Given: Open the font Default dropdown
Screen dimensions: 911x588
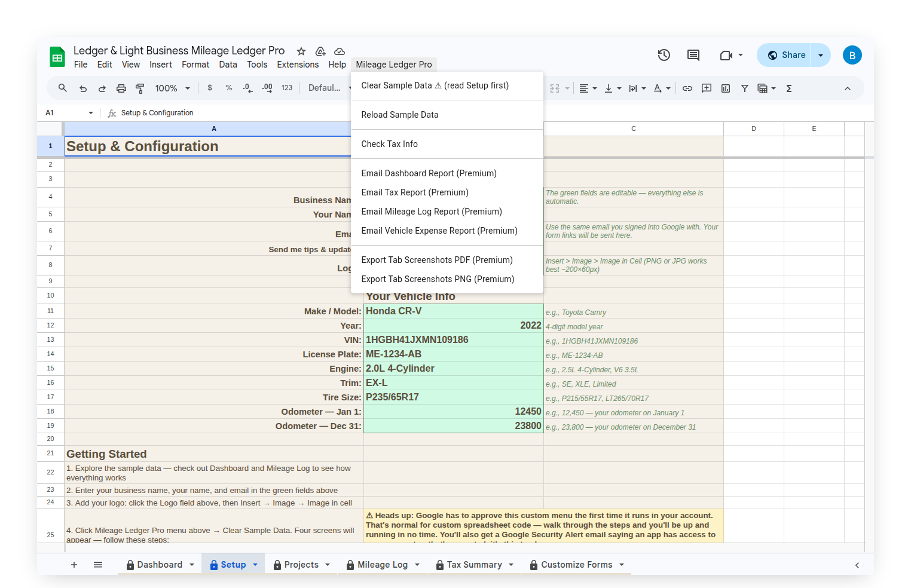Looking at the screenshot, I should click(329, 88).
